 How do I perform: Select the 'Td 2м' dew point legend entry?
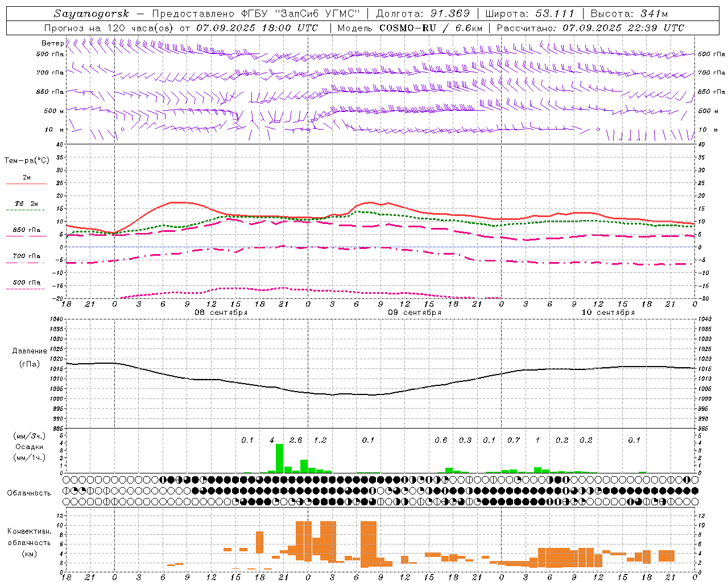(x=27, y=203)
